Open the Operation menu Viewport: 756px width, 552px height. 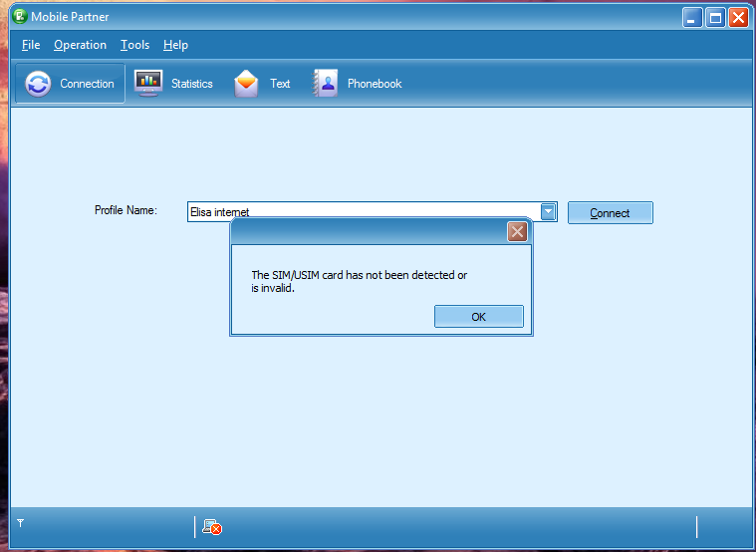[80, 45]
